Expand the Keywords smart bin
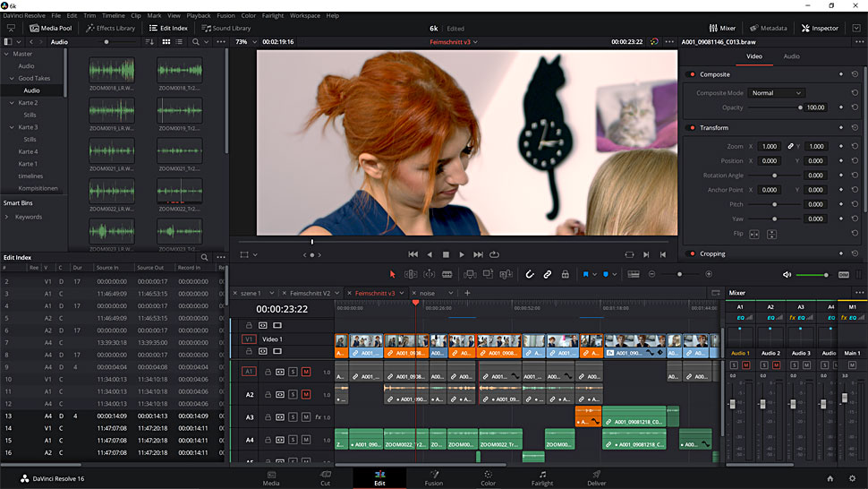This screenshot has width=868, height=489. coord(7,217)
